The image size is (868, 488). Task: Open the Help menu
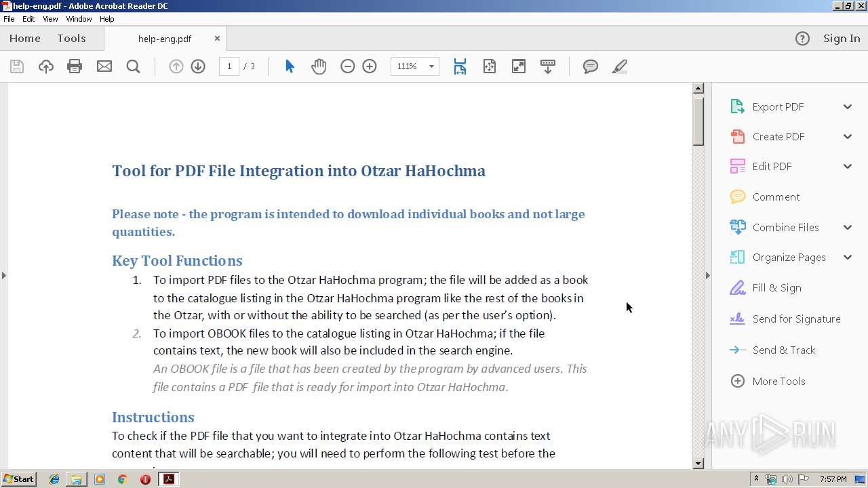coord(107,19)
